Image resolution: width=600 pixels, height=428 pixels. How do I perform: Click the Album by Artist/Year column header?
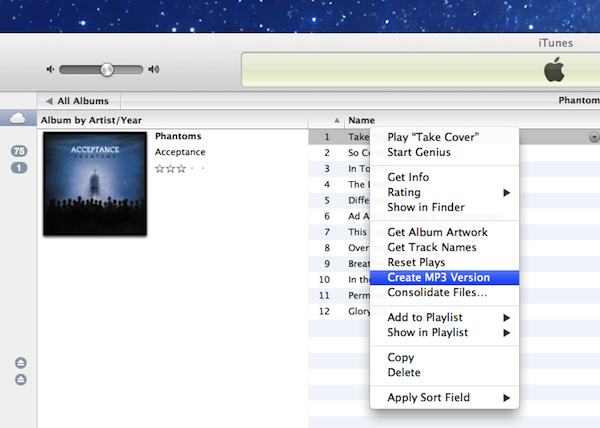[173, 120]
